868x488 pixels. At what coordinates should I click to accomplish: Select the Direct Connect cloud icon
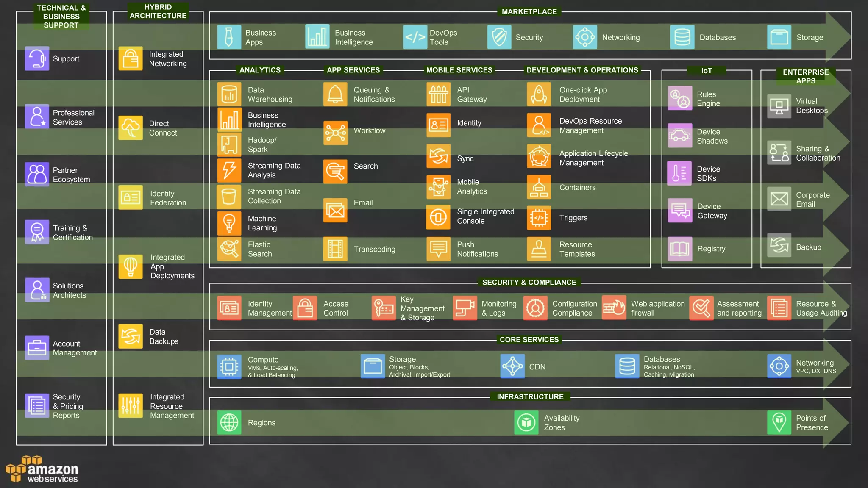pos(130,128)
